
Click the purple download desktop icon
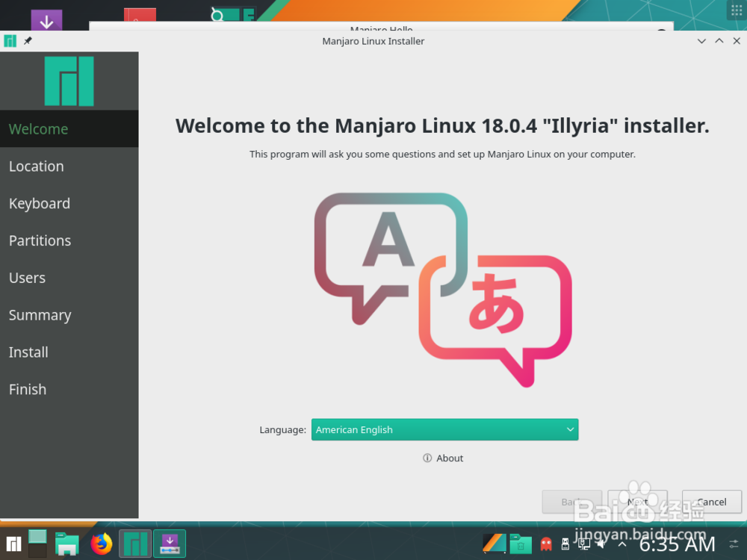46,20
